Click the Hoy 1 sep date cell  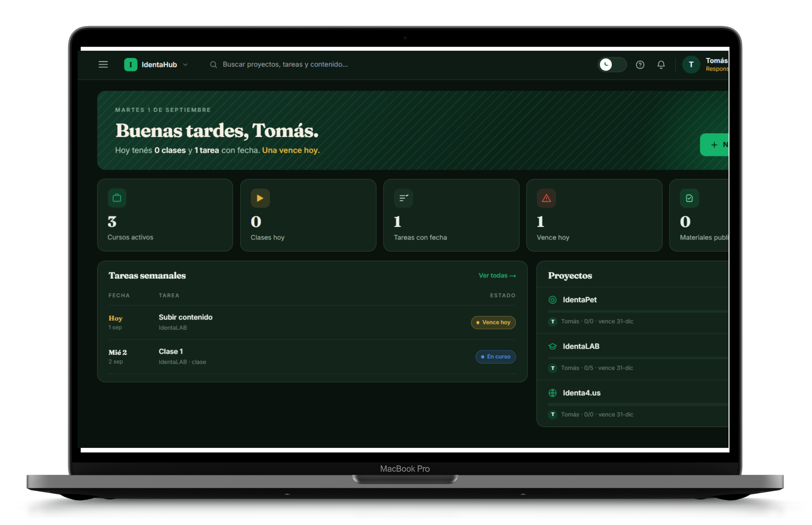116,322
